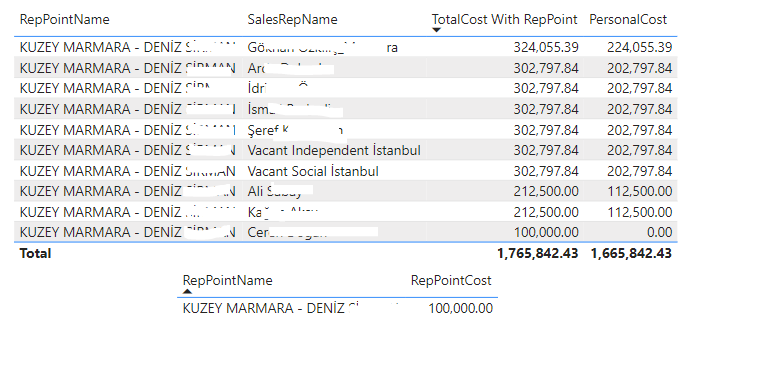
Task: Select the Vacant Independent İstanbul cell
Action: 334,150
